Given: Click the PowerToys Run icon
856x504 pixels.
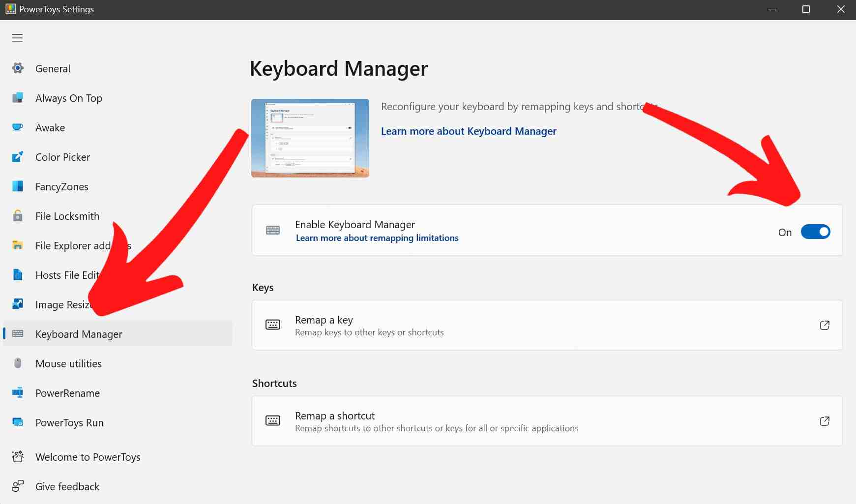Looking at the screenshot, I should point(18,422).
